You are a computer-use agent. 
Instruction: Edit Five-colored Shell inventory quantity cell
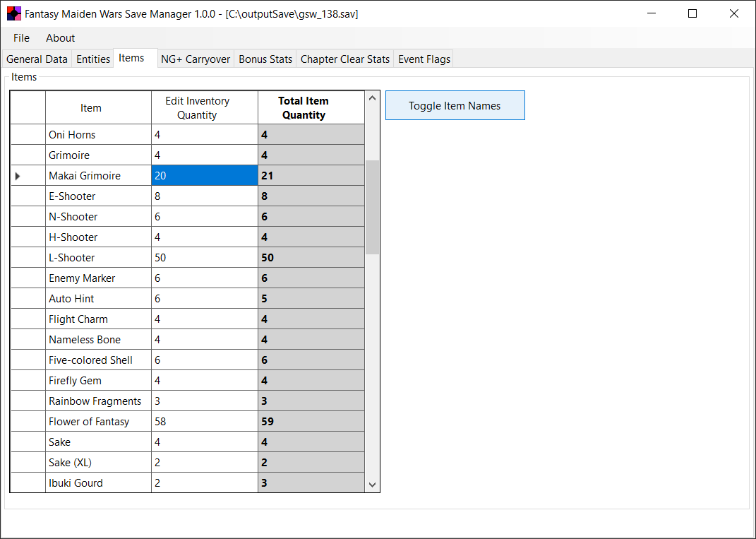(x=205, y=360)
